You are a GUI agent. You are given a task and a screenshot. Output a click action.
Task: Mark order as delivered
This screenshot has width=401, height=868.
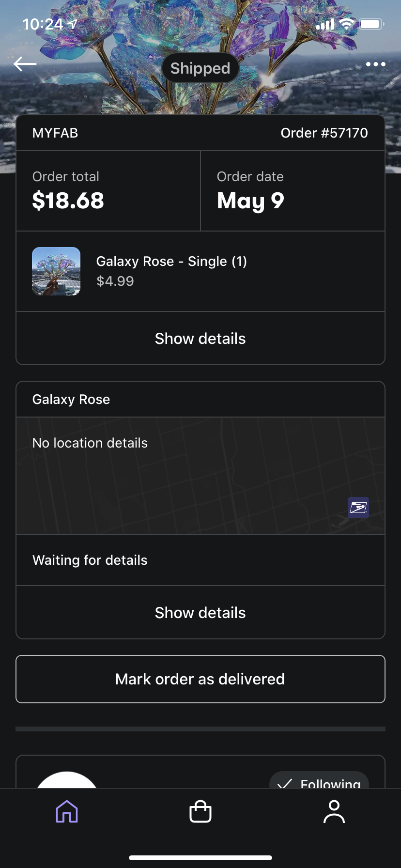click(x=200, y=679)
